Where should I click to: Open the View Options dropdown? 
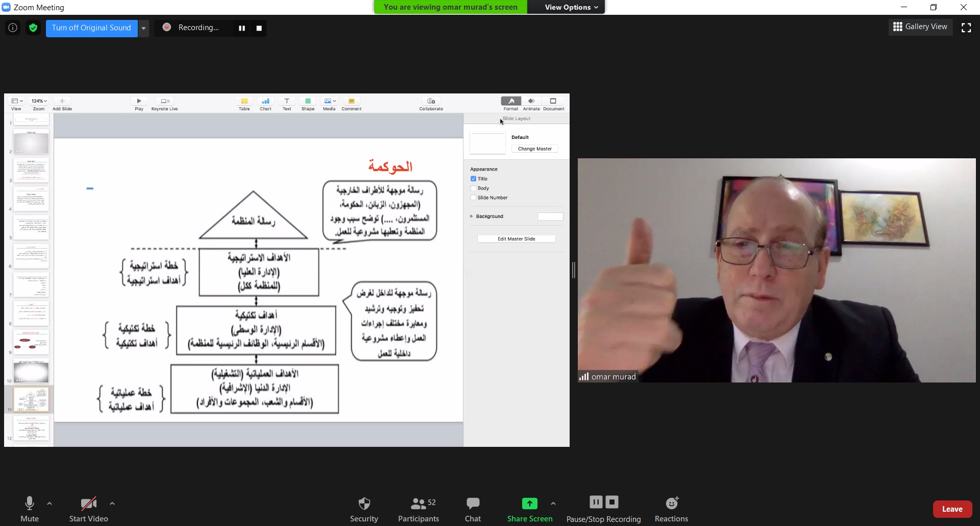571,7
